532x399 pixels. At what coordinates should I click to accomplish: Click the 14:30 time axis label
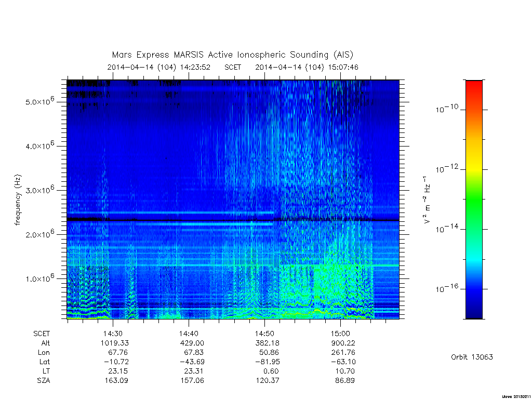point(113,334)
